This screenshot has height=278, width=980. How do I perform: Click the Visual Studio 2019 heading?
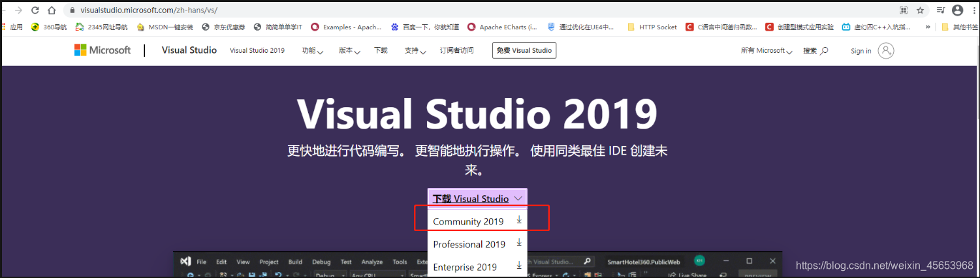tap(477, 114)
